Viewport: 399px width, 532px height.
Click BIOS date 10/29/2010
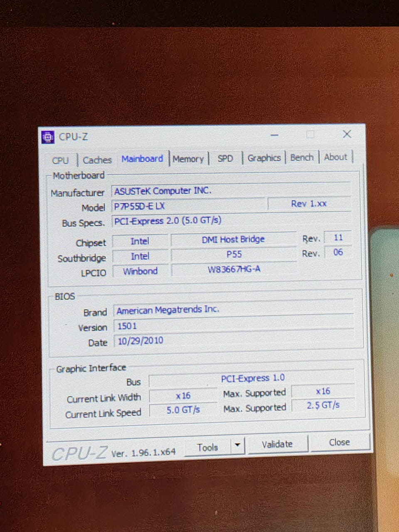(x=233, y=341)
